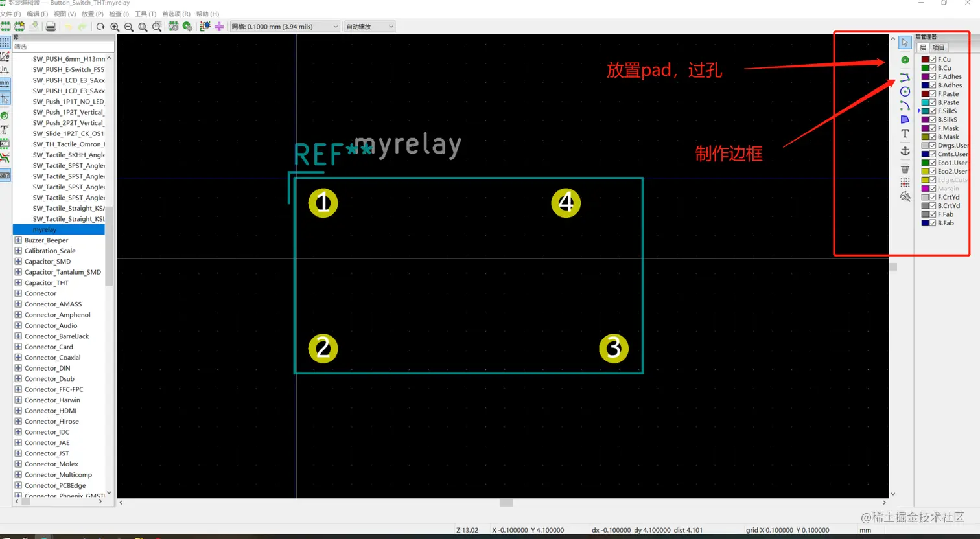Screen dimensions: 980x539
Task: Expand the Calibration_Scale library
Action: coord(18,251)
